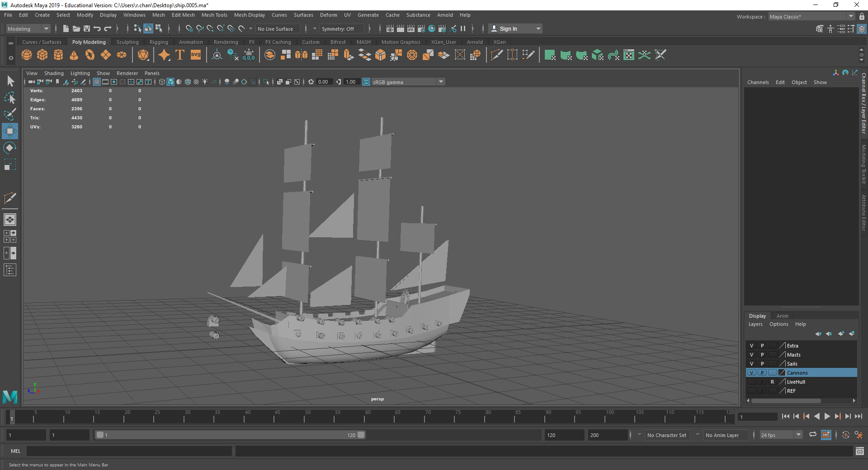Select the Lasso selection tool
Screen dimensions: 868x470
tap(9, 98)
